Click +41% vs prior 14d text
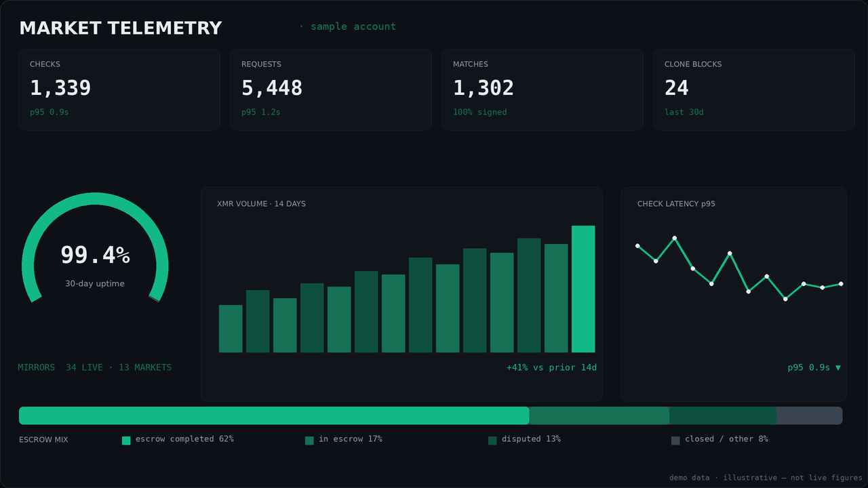Screen dimensions: 868x488 click(551, 367)
